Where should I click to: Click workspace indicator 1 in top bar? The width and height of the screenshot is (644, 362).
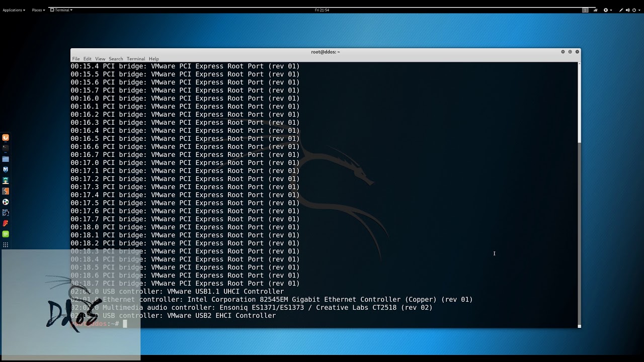585,10
